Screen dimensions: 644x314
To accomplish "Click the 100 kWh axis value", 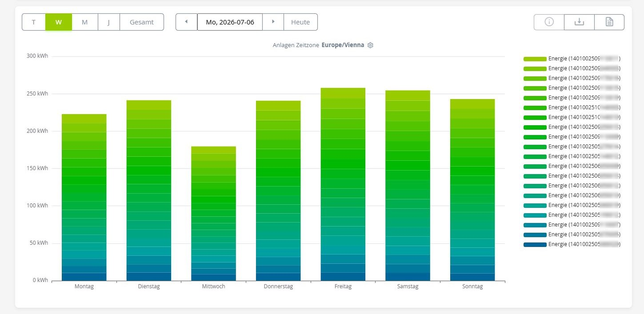I will coord(37,205).
